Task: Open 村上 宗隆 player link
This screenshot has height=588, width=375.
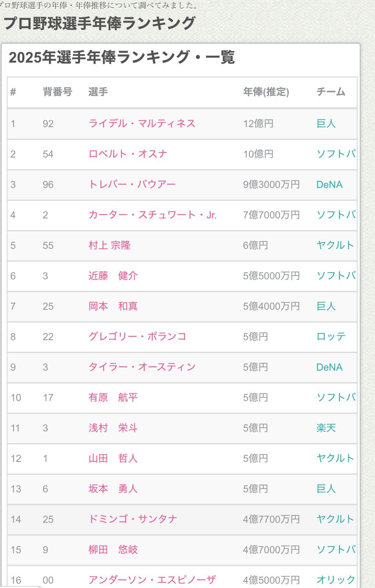Action: click(109, 245)
